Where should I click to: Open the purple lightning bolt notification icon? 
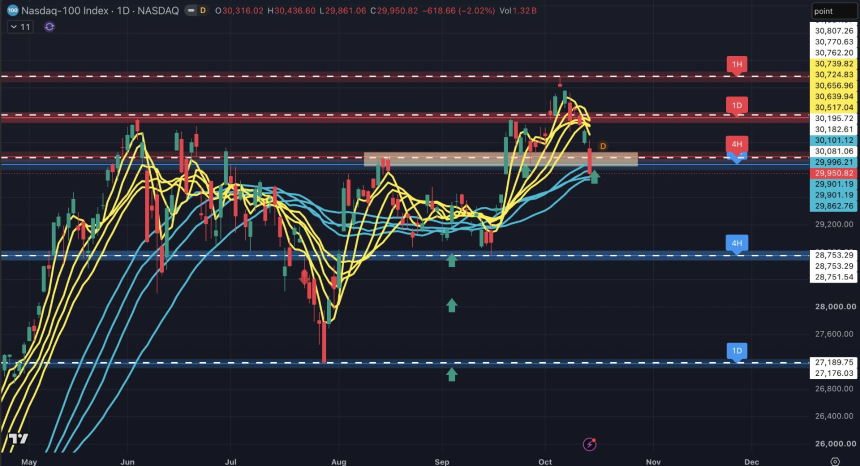coord(590,444)
